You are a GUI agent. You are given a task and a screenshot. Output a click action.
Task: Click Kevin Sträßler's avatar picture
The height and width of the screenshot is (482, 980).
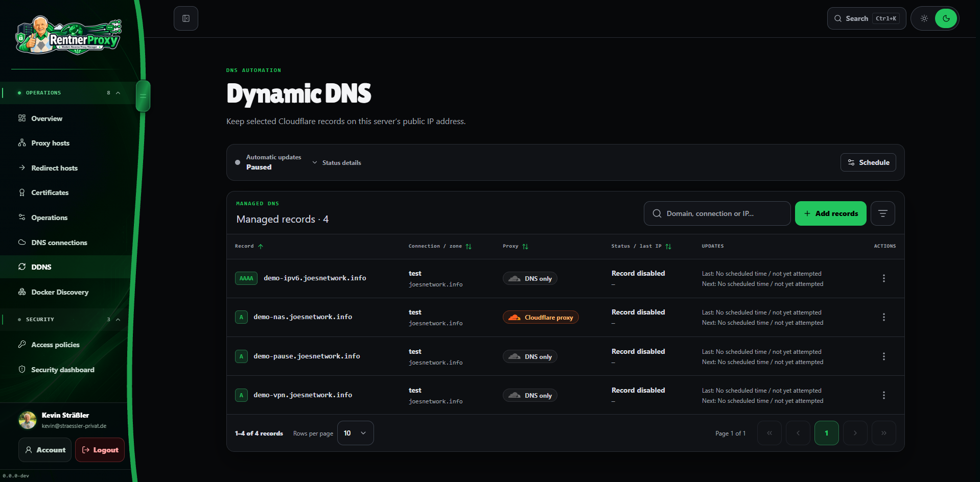[x=28, y=420]
